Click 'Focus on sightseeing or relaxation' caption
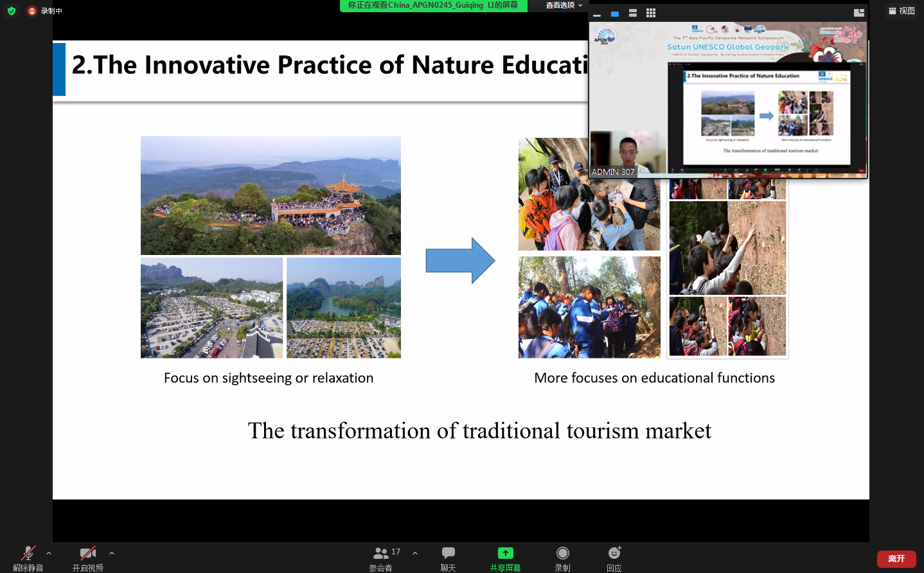The width and height of the screenshot is (924, 573). (269, 378)
